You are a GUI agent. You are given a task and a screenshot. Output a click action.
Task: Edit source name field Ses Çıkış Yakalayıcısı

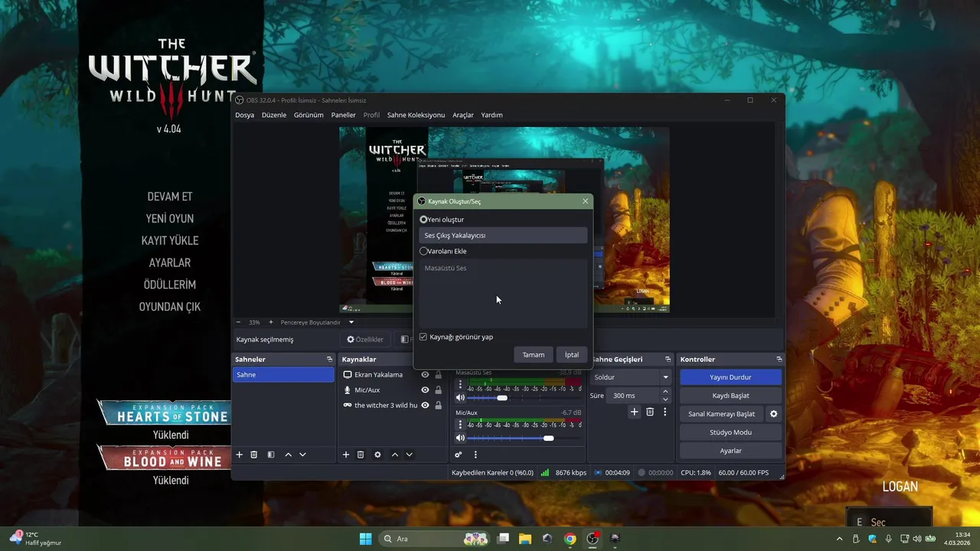(503, 236)
